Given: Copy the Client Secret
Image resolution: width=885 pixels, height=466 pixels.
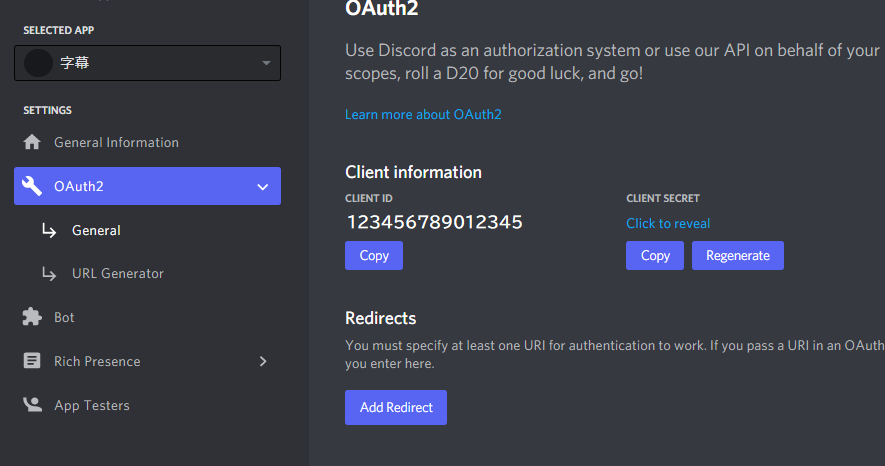Looking at the screenshot, I should pos(655,256).
